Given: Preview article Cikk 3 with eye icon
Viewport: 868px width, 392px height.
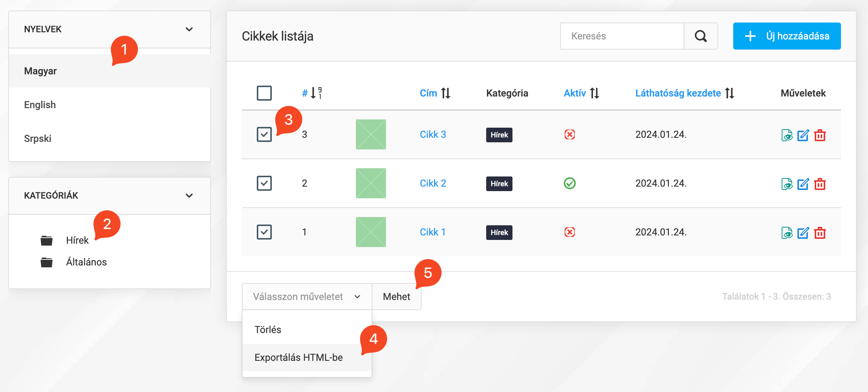Looking at the screenshot, I should (x=787, y=135).
